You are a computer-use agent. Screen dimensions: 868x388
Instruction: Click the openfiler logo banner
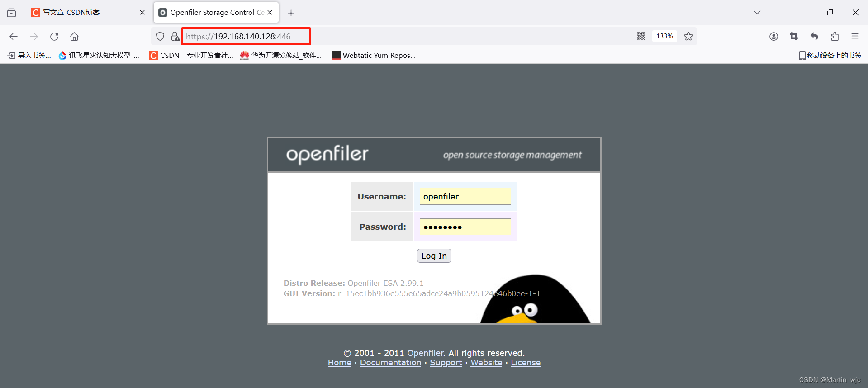327,154
